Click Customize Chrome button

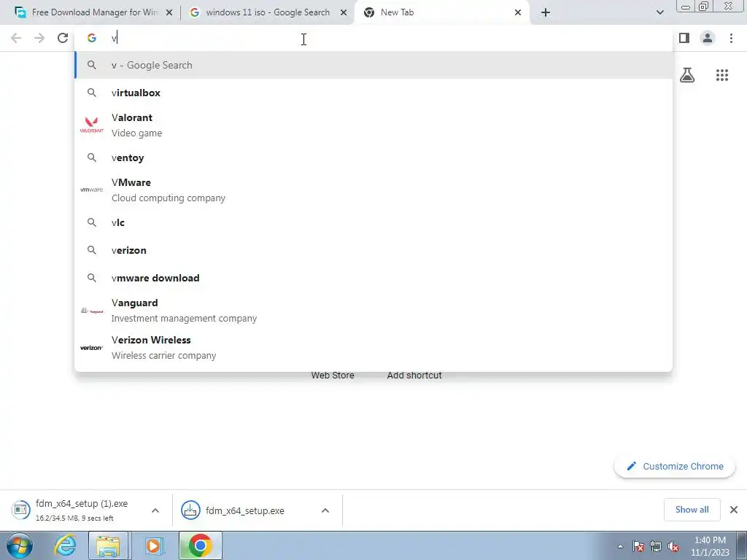coord(675,466)
